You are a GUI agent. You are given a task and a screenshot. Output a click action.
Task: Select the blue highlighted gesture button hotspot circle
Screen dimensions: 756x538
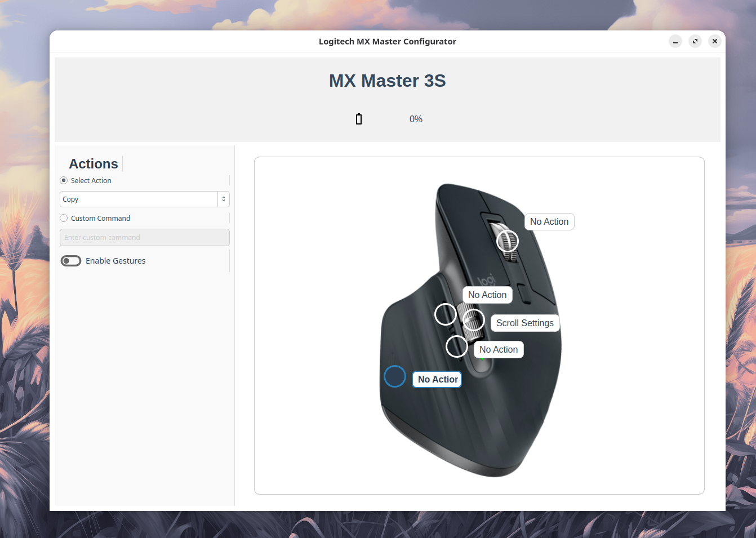click(x=395, y=376)
